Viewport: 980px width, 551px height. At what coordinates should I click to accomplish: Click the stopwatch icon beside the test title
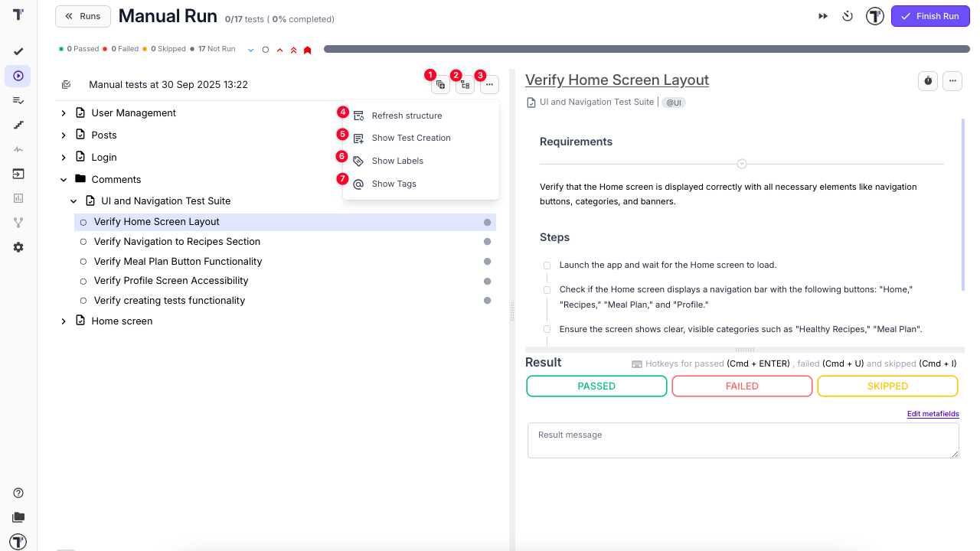pyautogui.click(x=928, y=80)
